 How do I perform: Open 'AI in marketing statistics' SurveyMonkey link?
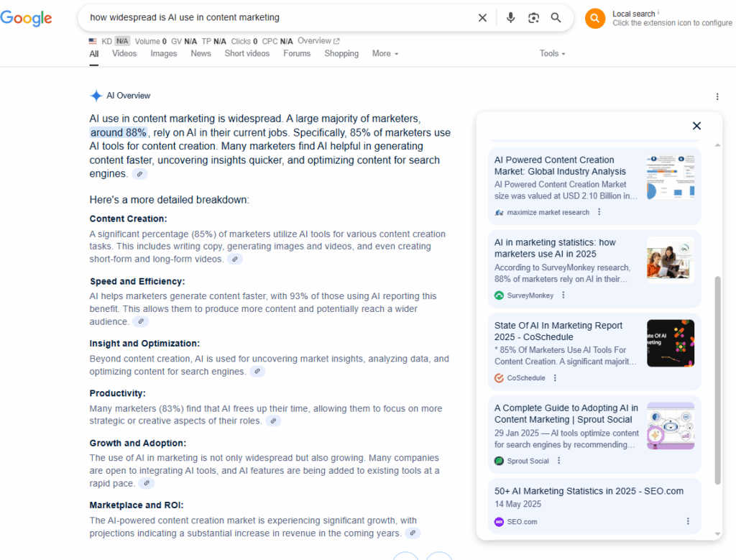click(x=555, y=248)
